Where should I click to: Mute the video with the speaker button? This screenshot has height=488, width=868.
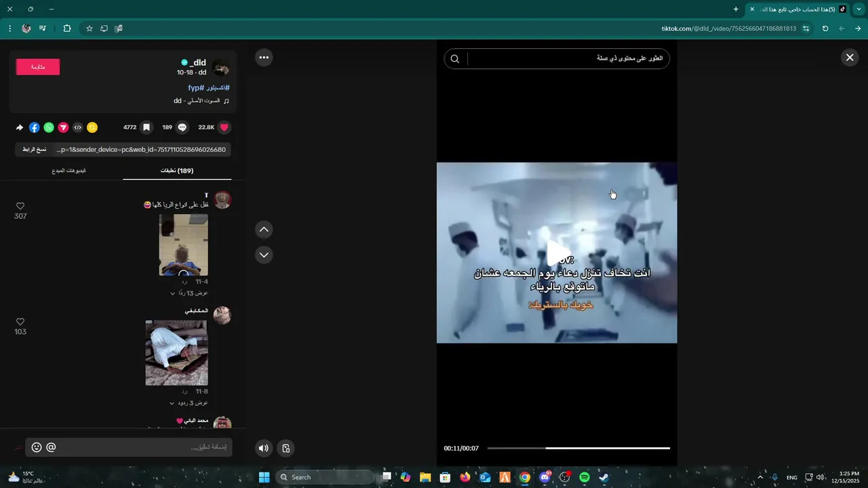(x=264, y=448)
